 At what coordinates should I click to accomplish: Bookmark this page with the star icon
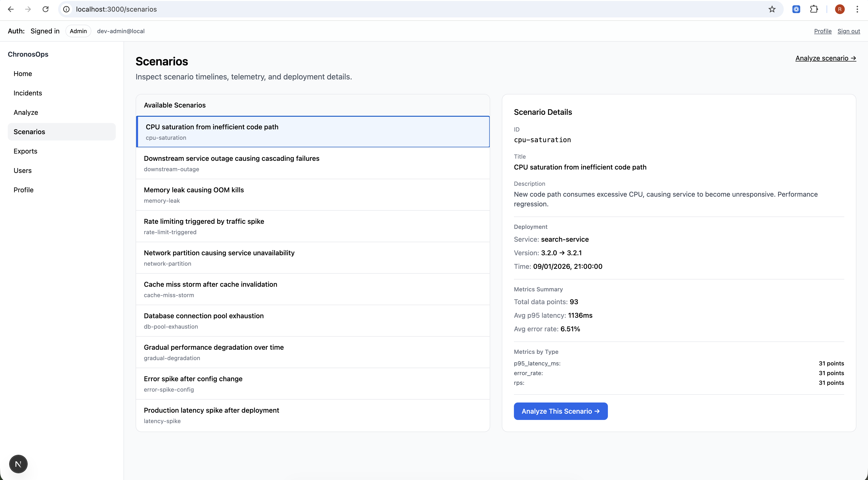tap(772, 9)
